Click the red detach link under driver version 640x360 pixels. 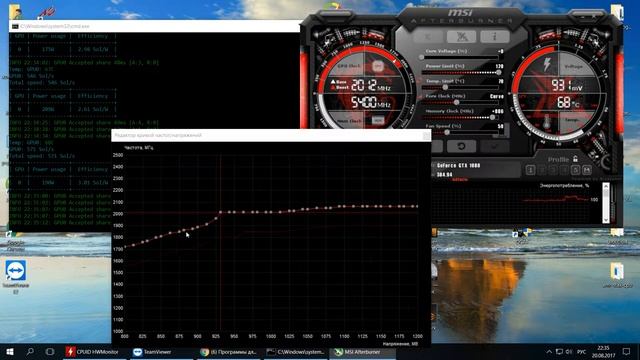coord(460,180)
